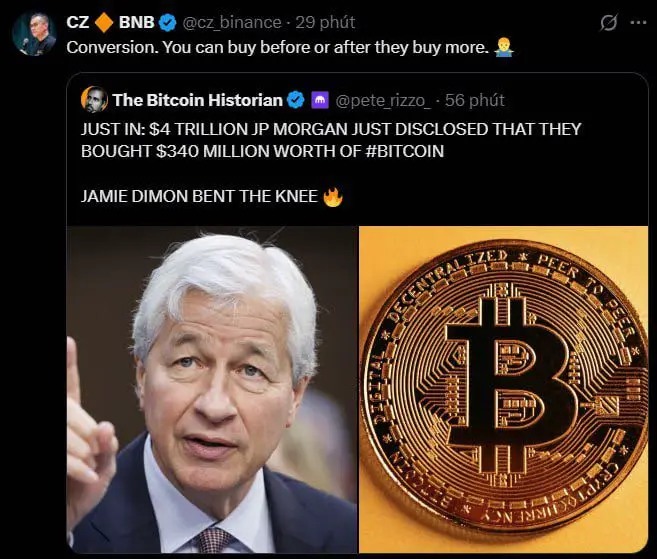Open CZ's profile avatar
Image resolution: width=657 pixels, height=559 pixels.
(34, 34)
